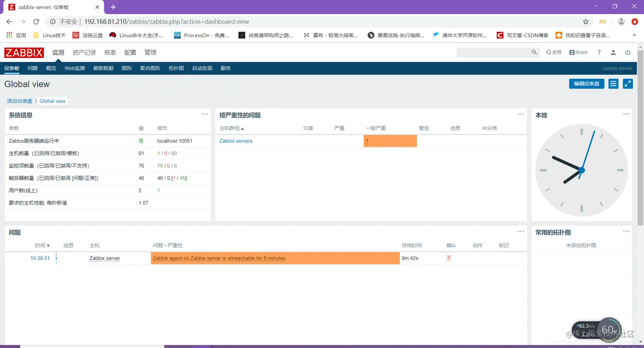This screenshot has width=644, height=348.
Task: Open the help question mark icon
Action: click(x=599, y=52)
